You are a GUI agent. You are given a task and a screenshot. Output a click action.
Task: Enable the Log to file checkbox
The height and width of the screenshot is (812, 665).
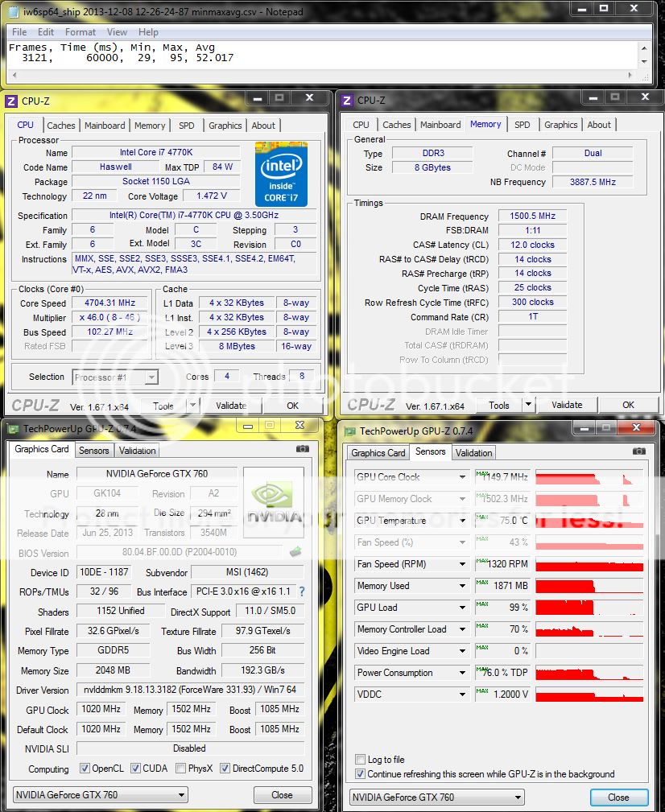point(360,760)
